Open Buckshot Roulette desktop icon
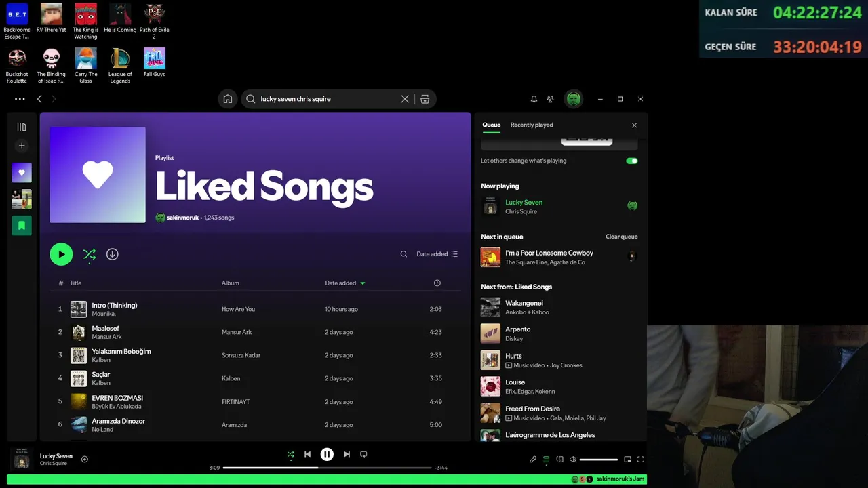Screen dimensions: 868x488 17,66
